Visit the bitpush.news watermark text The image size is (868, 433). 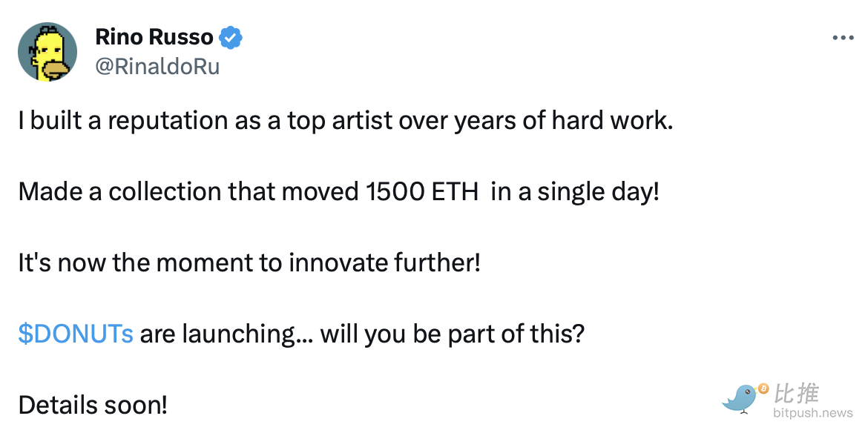(813, 413)
